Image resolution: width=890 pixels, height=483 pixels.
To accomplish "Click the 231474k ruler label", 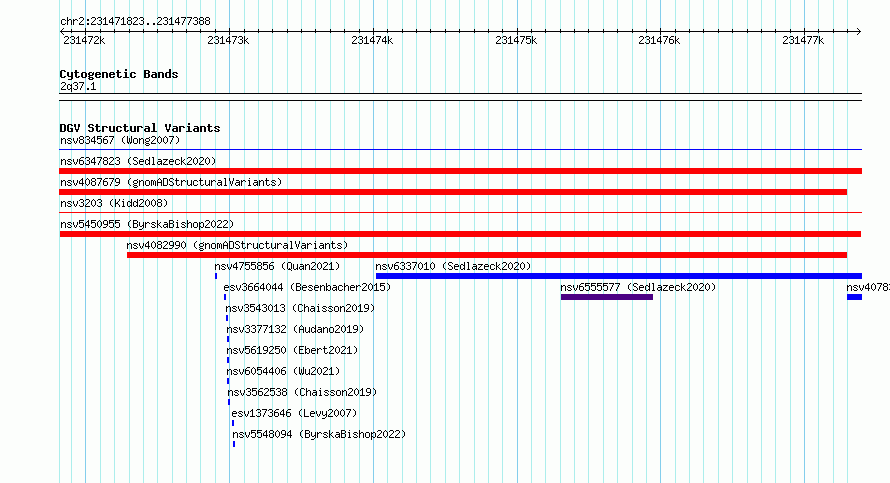I will (x=372, y=40).
